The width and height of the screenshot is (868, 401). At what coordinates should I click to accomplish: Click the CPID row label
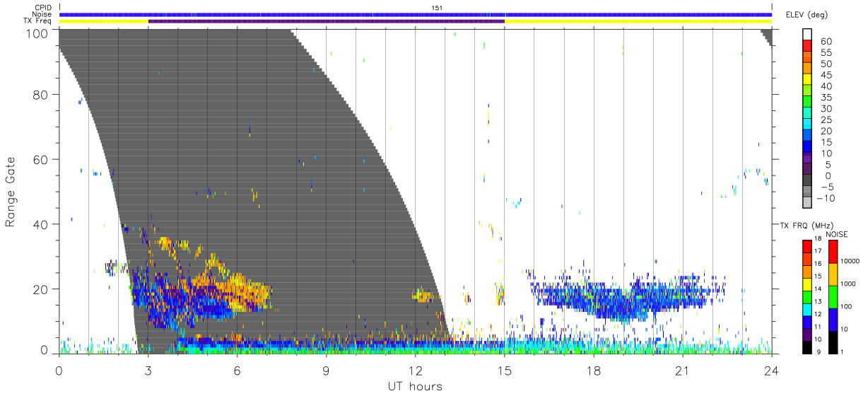coord(43,8)
